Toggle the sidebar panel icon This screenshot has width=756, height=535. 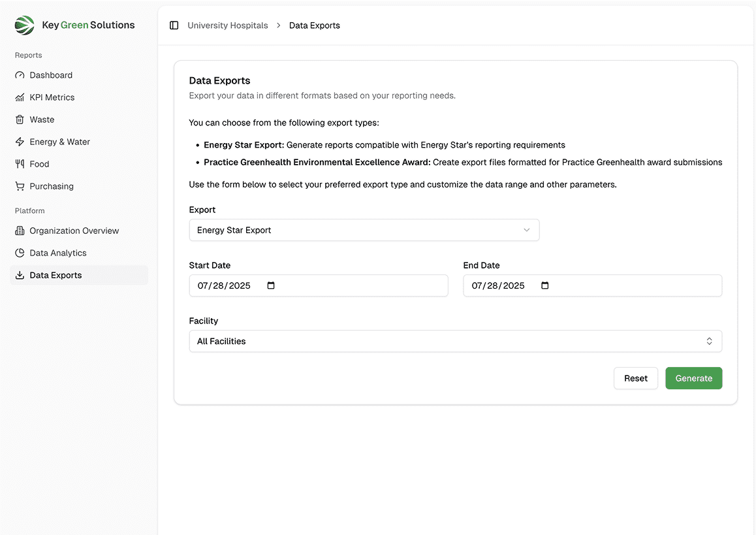tap(174, 25)
